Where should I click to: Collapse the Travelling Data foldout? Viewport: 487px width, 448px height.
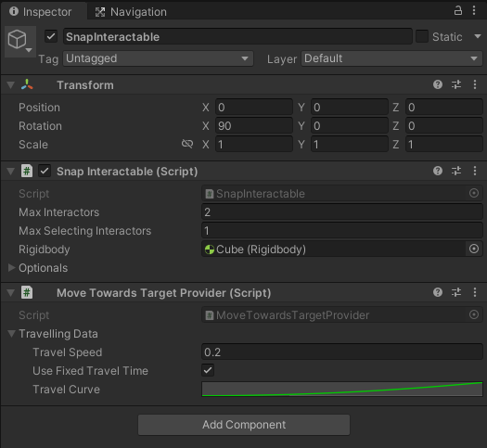point(12,334)
